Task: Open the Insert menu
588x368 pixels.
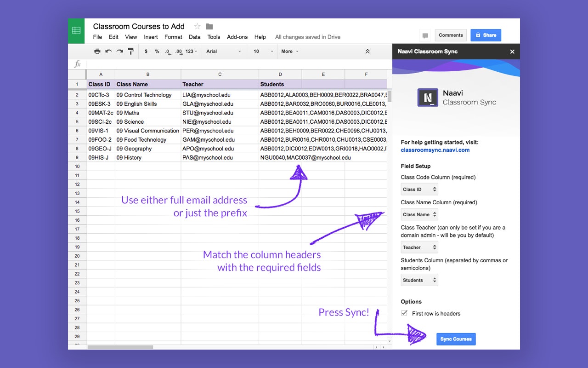Action: click(151, 37)
